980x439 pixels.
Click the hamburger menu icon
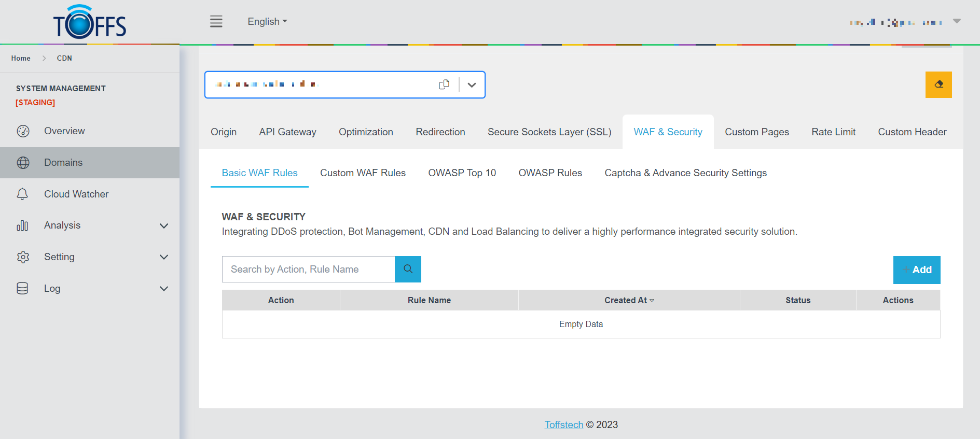216,21
